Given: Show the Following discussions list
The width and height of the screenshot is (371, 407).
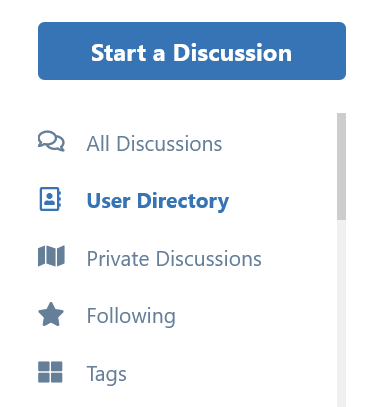Looking at the screenshot, I should coord(131,316).
